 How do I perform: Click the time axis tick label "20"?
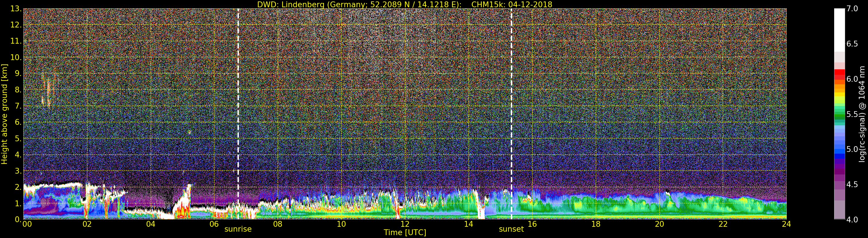tap(659, 224)
